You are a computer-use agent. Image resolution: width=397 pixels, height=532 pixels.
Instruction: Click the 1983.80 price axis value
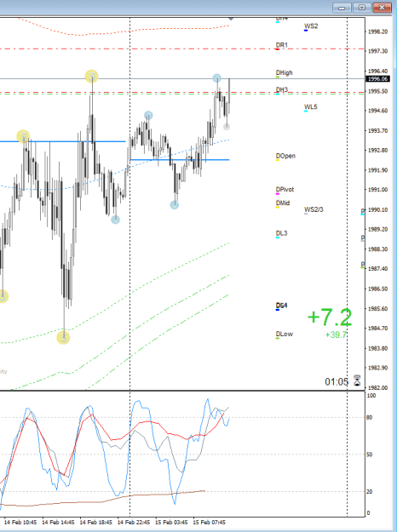pyautogui.click(x=377, y=348)
